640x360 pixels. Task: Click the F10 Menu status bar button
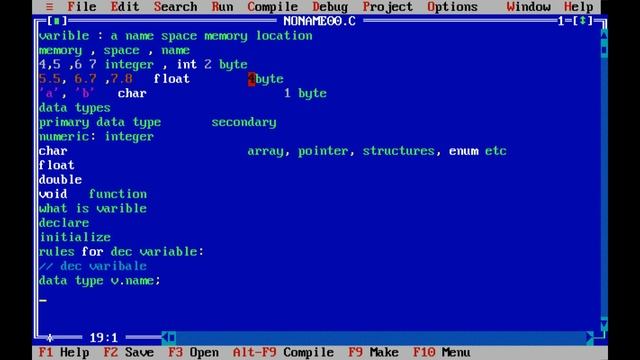click(442, 352)
